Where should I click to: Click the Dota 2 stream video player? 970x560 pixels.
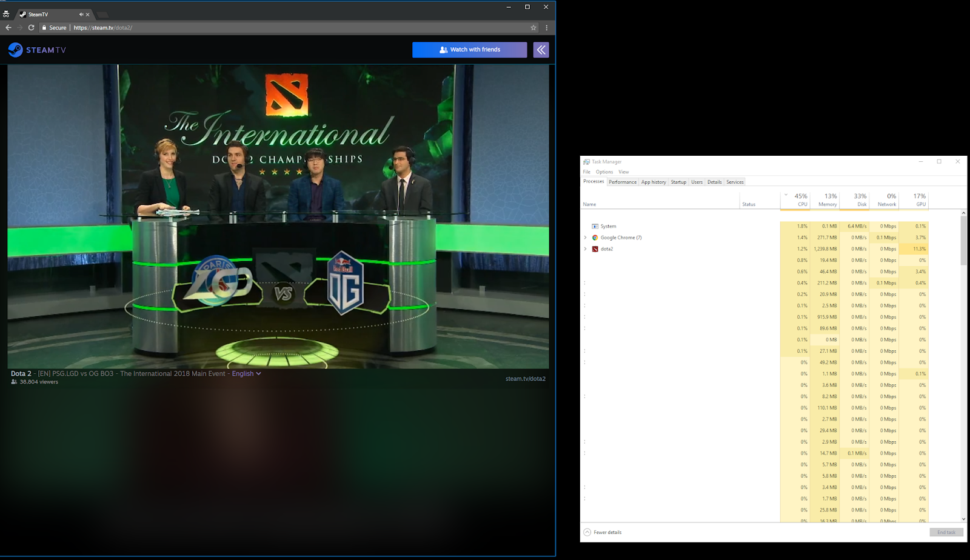pos(278,216)
